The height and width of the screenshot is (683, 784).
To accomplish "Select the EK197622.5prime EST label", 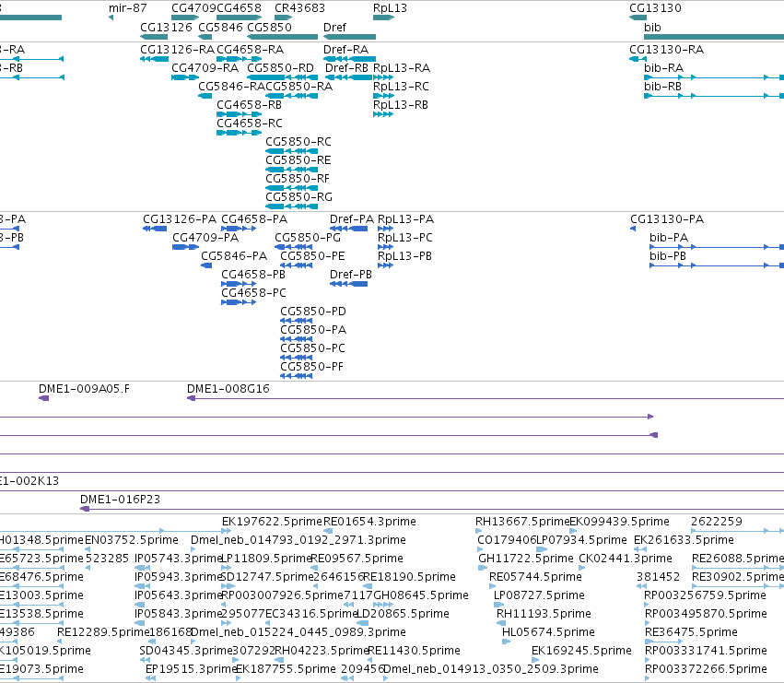I will click(272, 522).
